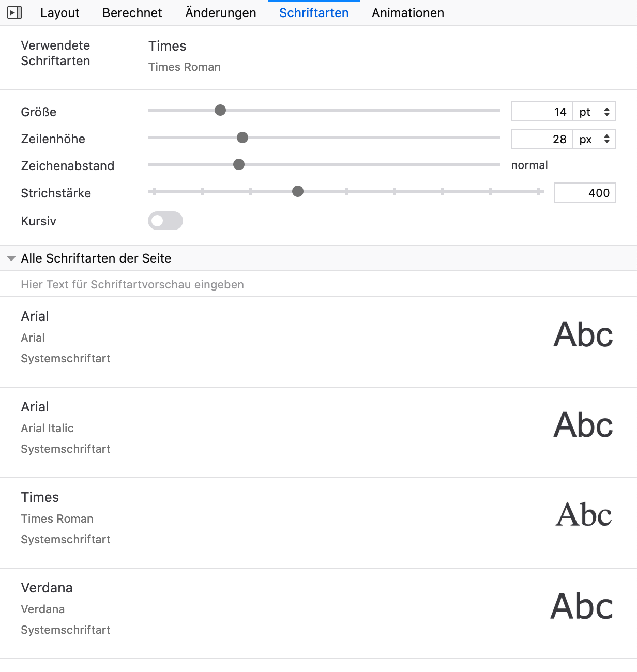Open the Zeilenhöhe unit dropdown (px)
Screen dimensions: 637x672
(x=594, y=139)
